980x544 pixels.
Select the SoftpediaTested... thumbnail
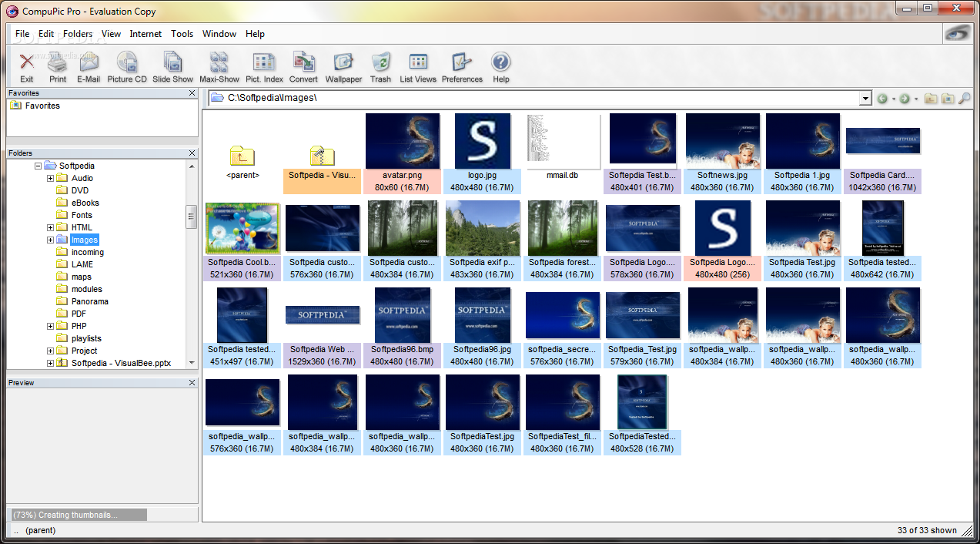click(x=643, y=403)
